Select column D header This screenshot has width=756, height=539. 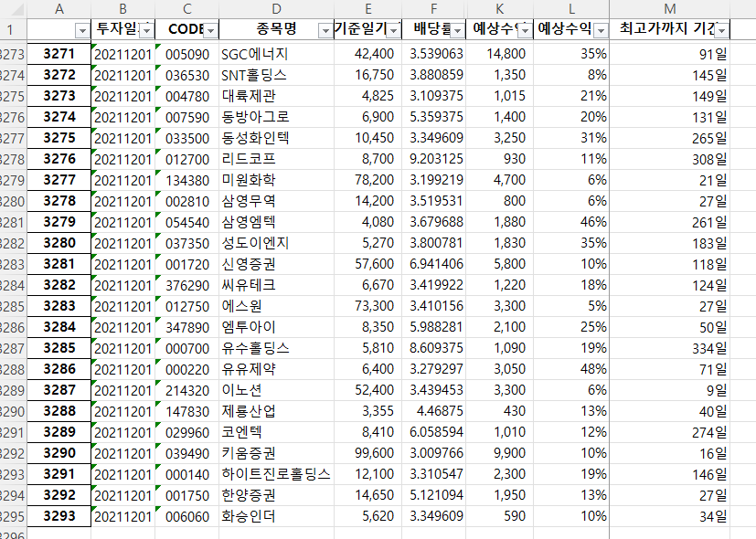coord(276,9)
